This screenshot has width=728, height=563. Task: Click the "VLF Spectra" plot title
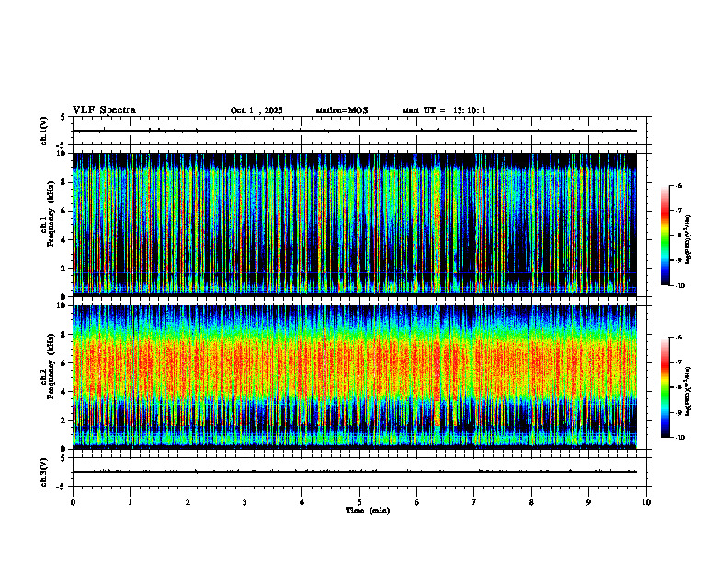104,110
